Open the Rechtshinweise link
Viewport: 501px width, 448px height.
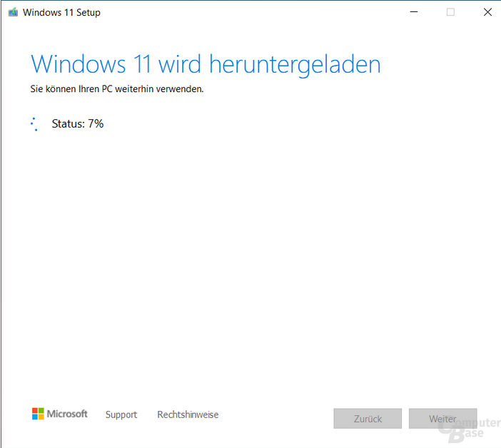pos(188,414)
